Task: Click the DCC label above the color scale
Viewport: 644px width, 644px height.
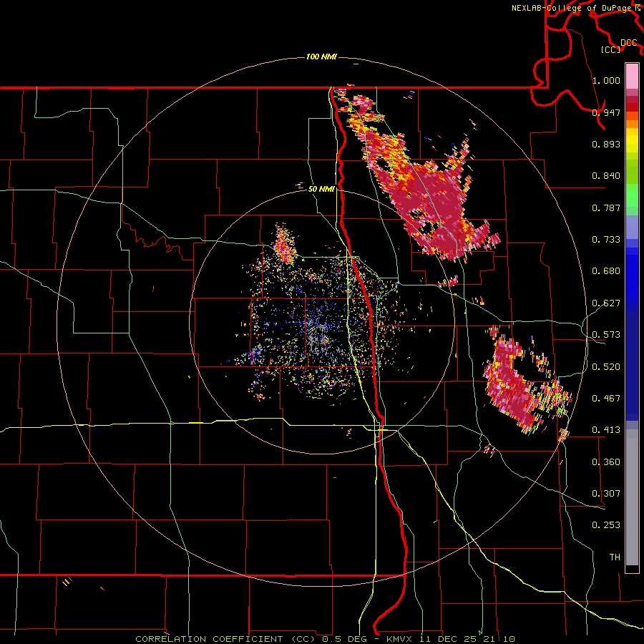Action: pos(629,43)
